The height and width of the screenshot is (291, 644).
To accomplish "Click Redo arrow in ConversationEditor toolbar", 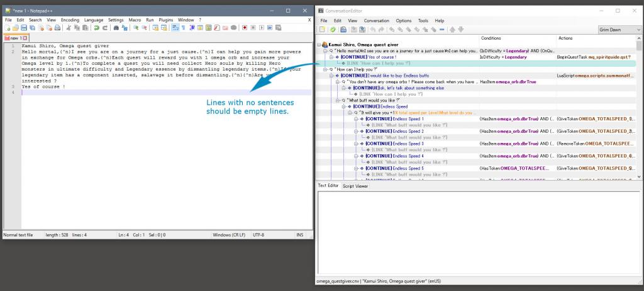I will click(x=381, y=29).
